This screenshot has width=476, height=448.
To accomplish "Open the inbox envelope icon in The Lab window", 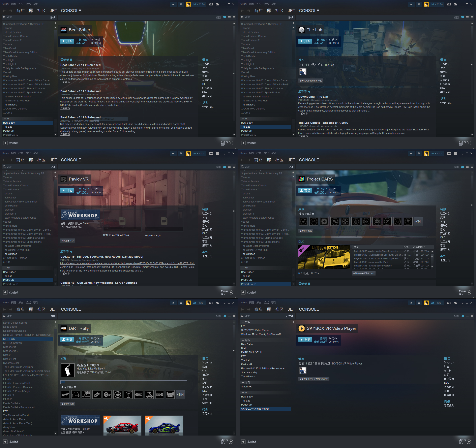I will click(x=419, y=4).
